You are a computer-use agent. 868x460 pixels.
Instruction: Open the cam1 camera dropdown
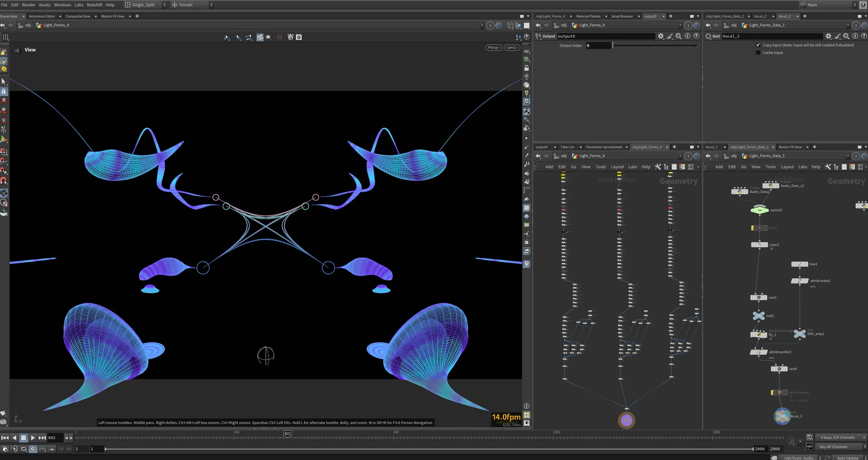512,48
